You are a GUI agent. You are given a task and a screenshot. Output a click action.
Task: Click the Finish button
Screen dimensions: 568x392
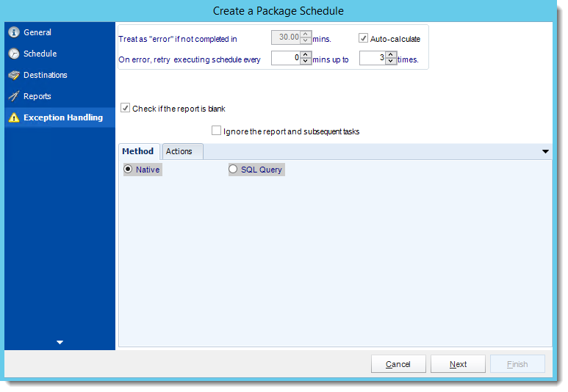tap(517, 364)
